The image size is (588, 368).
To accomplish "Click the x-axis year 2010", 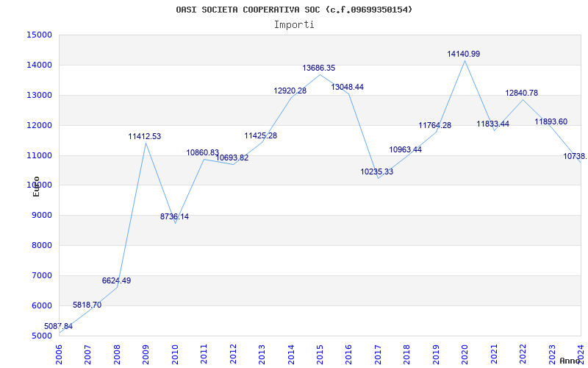I will (x=175, y=355).
